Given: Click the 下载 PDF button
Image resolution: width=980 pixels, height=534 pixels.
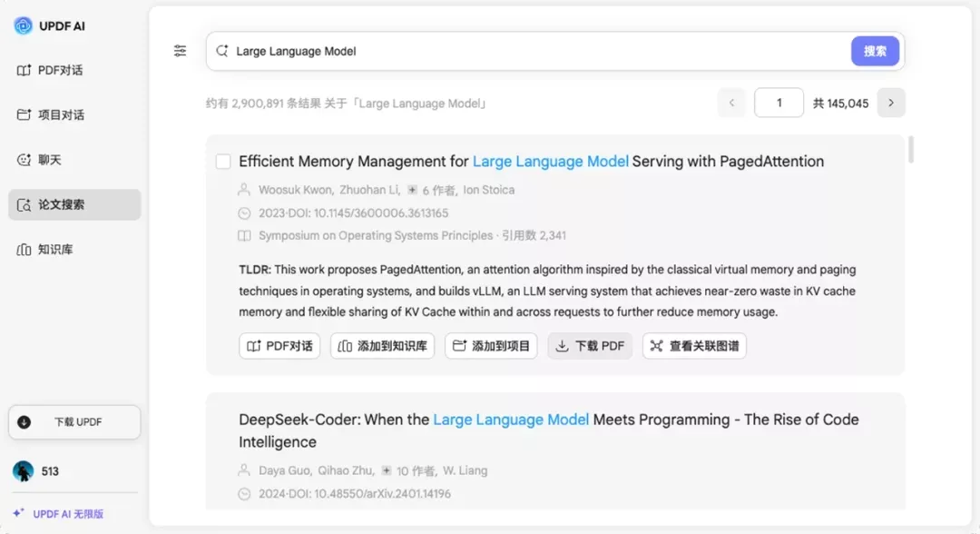Looking at the screenshot, I should pos(590,346).
